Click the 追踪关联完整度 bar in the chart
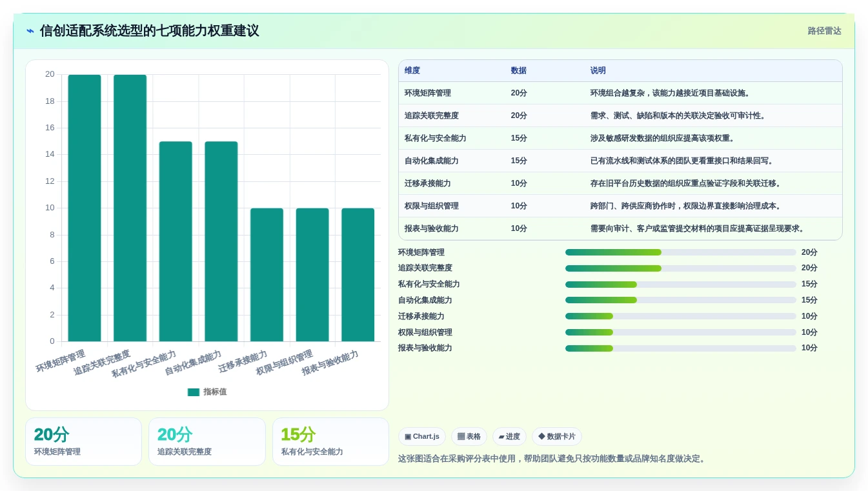868x491 pixels. point(130,208)
